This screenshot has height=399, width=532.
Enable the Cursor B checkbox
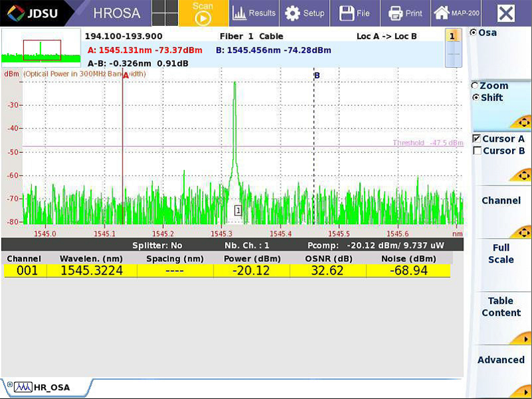pyautogui.click(x=477, y=151)
